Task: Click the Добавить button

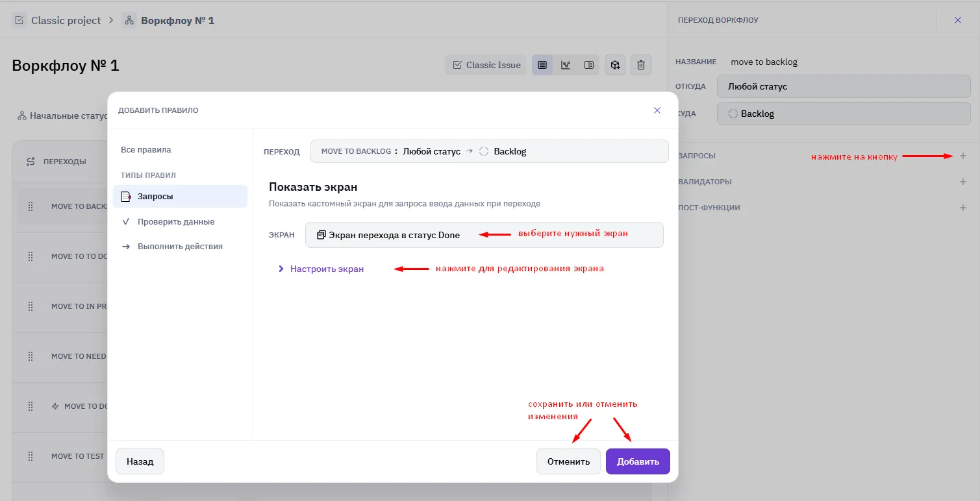Action: [638, 461]
